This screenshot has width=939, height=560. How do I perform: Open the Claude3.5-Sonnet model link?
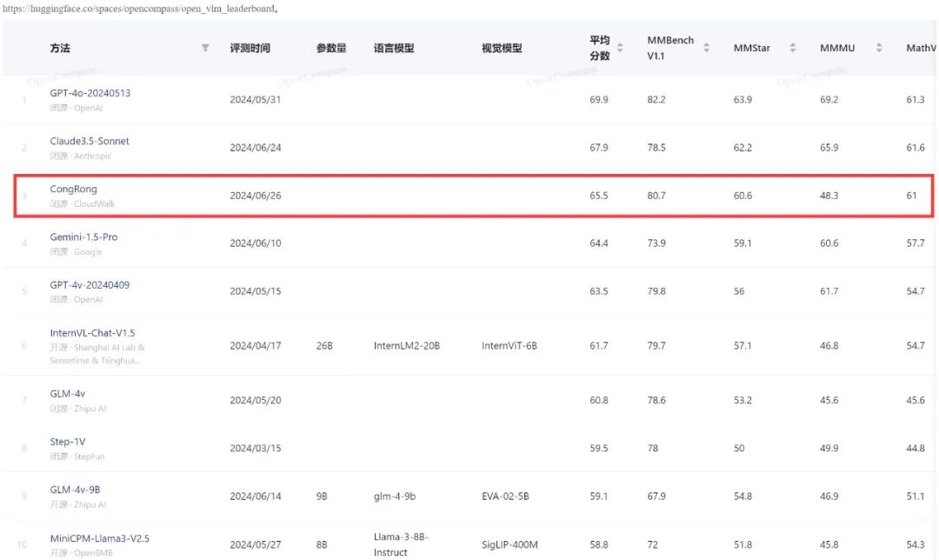tap(90, 141)
